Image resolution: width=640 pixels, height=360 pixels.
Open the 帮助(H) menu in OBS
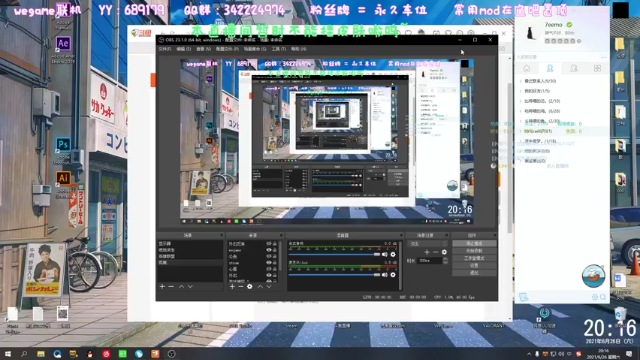(x=299, y=49)
